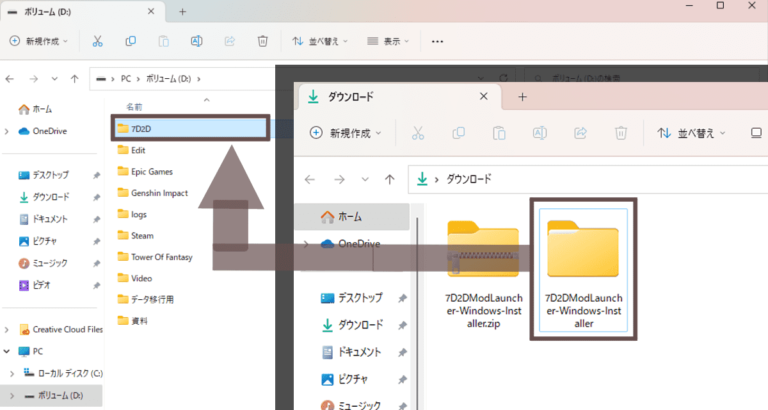
Task: Expand ボリューム (D:) in the sidebar tree
Action: (12, 395)
